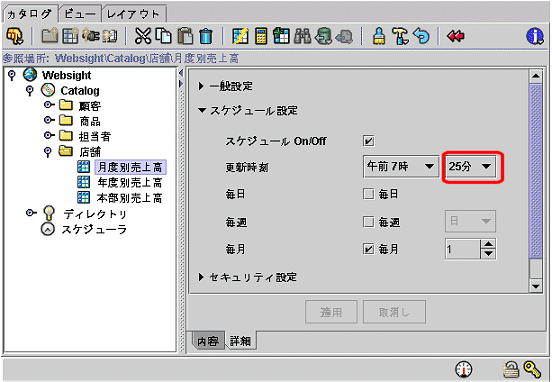Enable the 毎日 checkbox
This screenshot has width=552, height=382.
pos(369,194)
